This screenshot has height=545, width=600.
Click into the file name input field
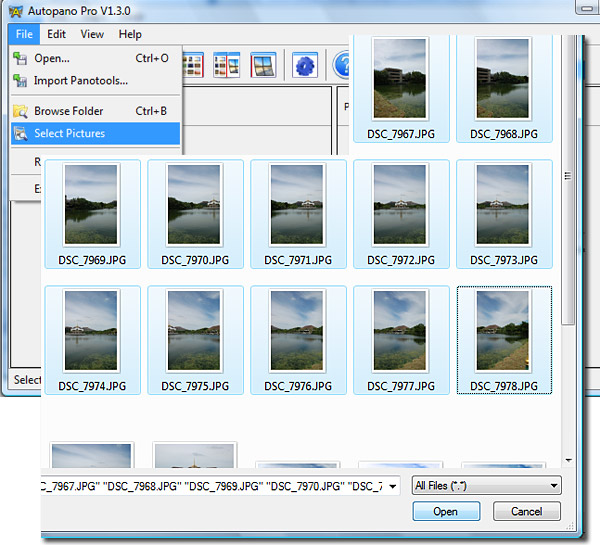pos(213,486)
